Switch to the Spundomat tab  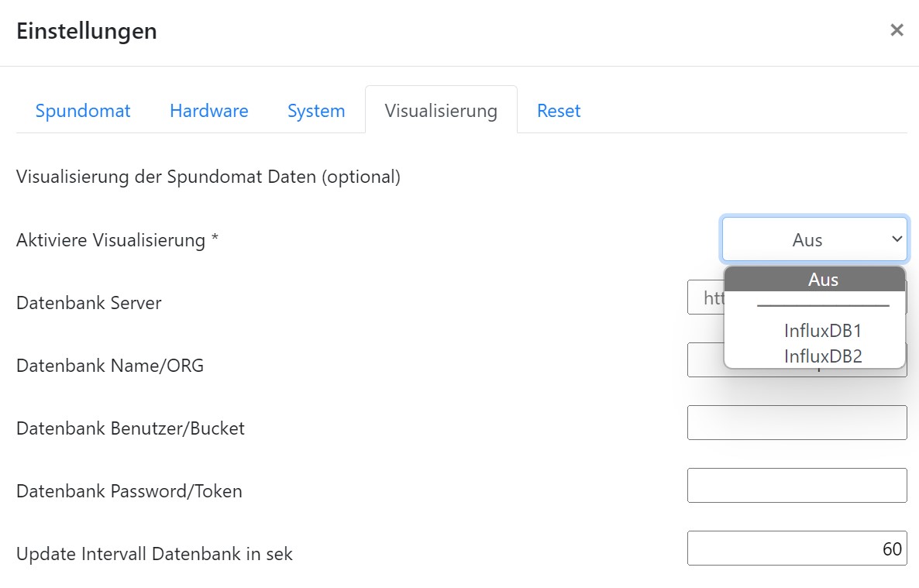[x=83, y=111]
